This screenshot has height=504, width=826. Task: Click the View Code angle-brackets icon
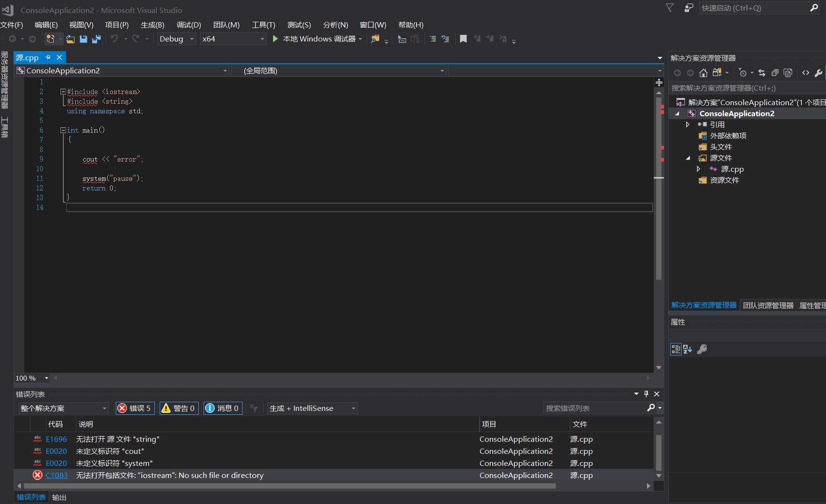806,73
